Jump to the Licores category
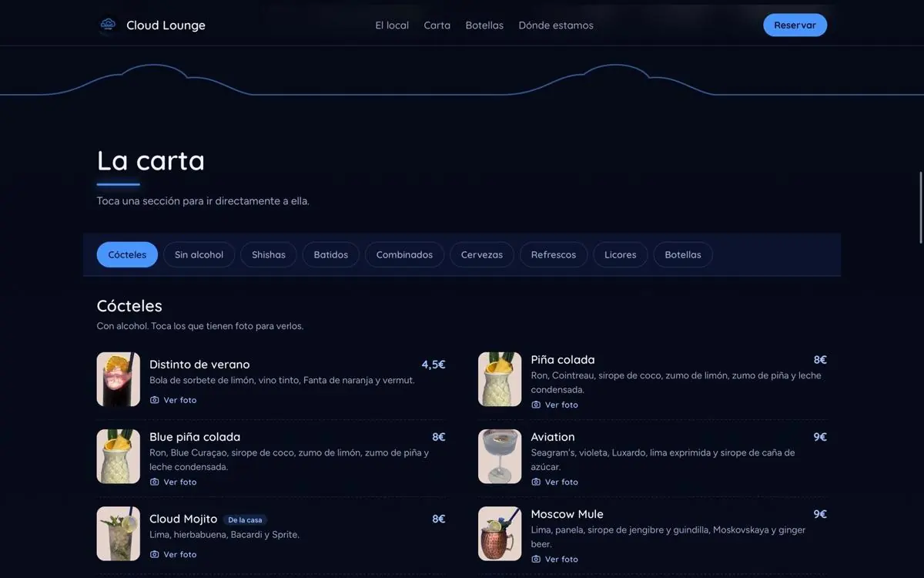 [621, 254]
